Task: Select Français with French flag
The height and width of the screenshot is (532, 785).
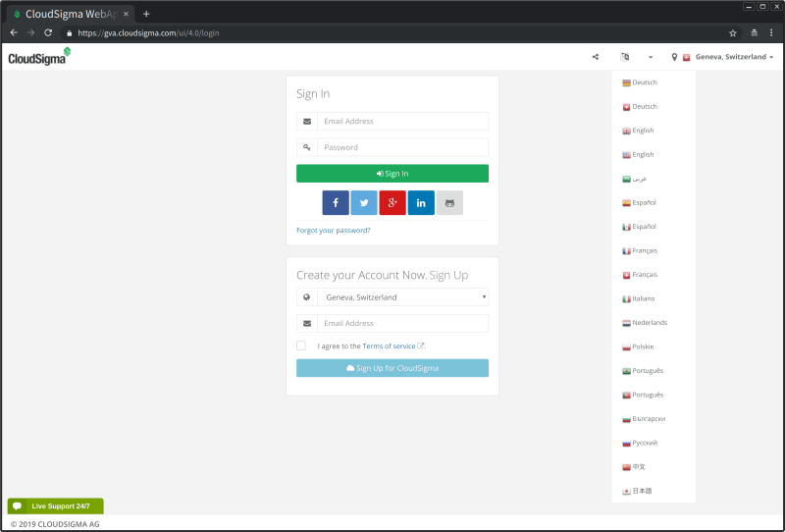Action: point(640,251)
